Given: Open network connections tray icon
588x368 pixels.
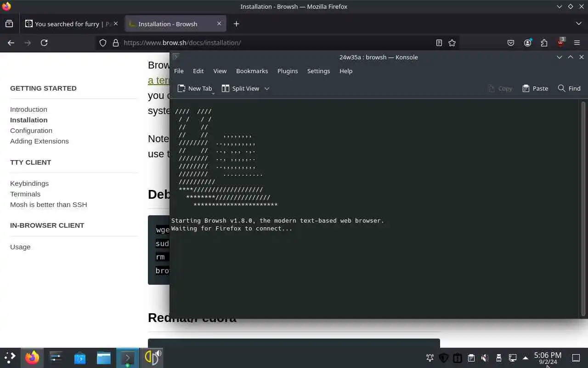Looking at the screenshot, I should tap(513, 358).
